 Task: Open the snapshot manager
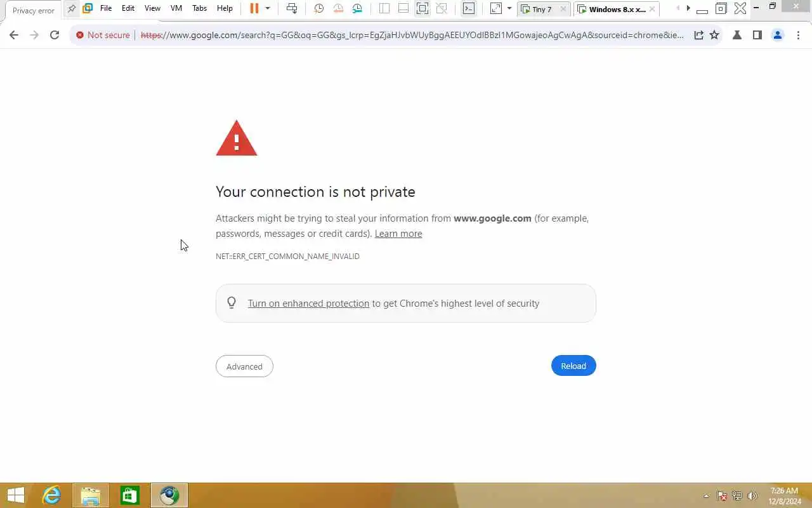[x=358, y=9]
